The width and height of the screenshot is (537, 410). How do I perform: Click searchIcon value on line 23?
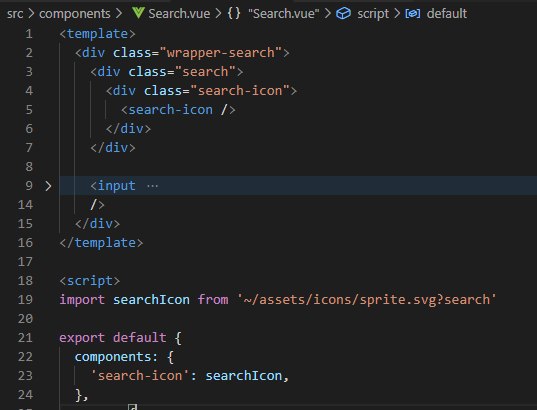(244, 376)
